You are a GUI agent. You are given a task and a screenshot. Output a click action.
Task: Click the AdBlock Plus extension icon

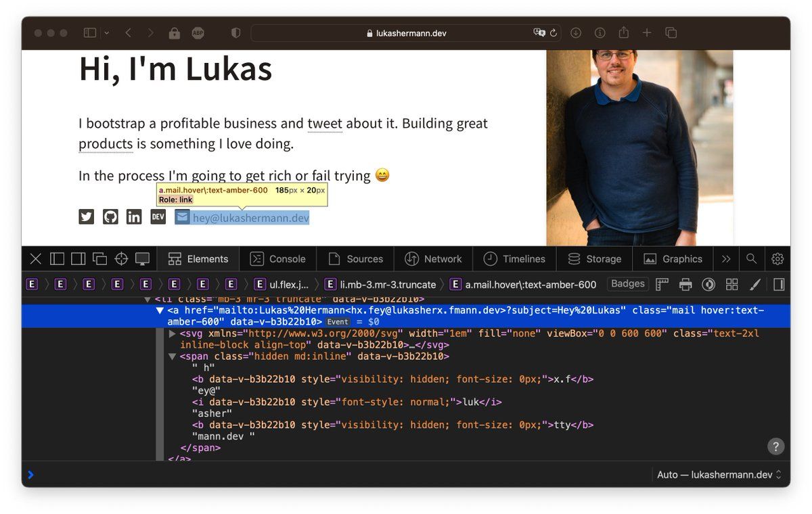[x=198, y=33]
